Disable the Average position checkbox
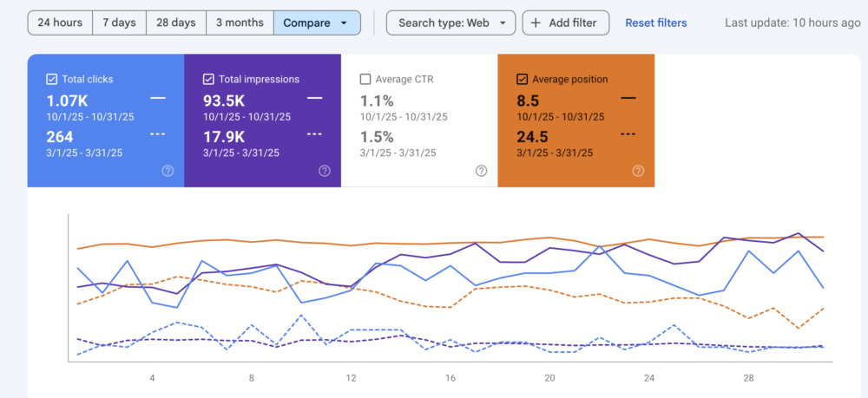868x398 pixels. point(522,79)
